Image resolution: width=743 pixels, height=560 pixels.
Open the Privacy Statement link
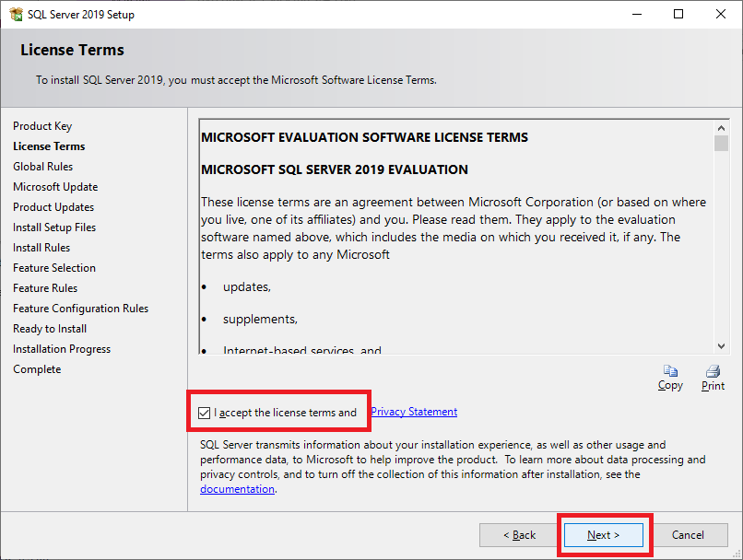(x=414, y=412)
